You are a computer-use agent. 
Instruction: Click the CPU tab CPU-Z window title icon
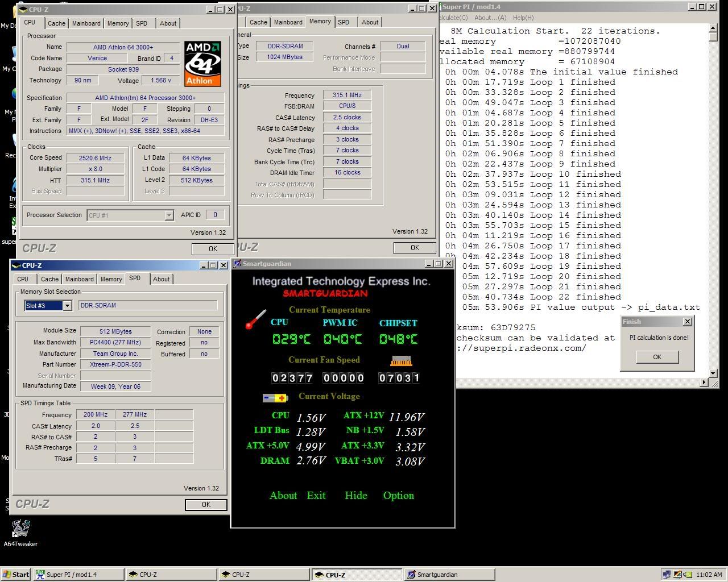point(23,10)
